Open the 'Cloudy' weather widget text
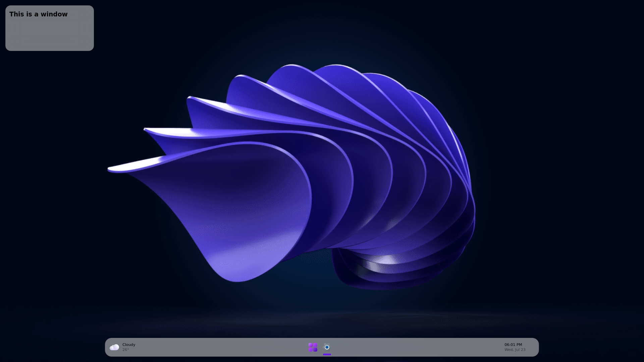Viewport: 644px width, 362px height. click(x=129, y=345)
